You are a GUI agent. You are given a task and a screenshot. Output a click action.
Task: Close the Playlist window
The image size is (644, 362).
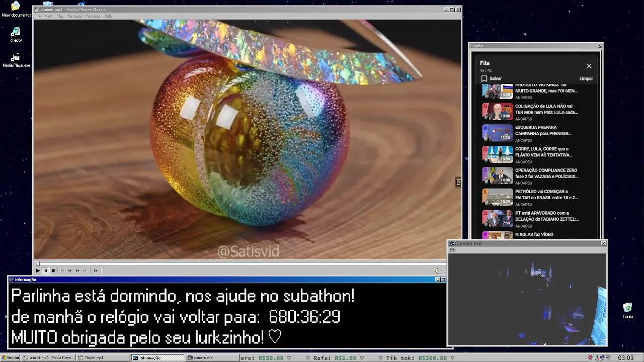(599, 46)
